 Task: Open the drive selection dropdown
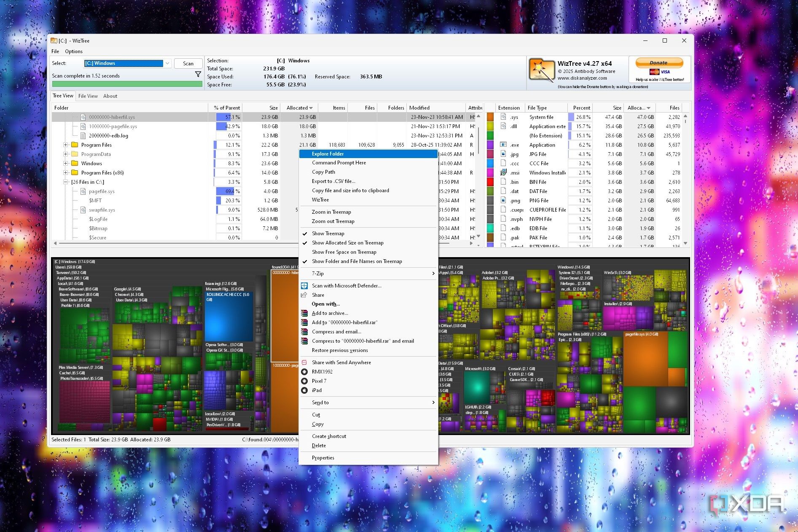click(167, 63)
